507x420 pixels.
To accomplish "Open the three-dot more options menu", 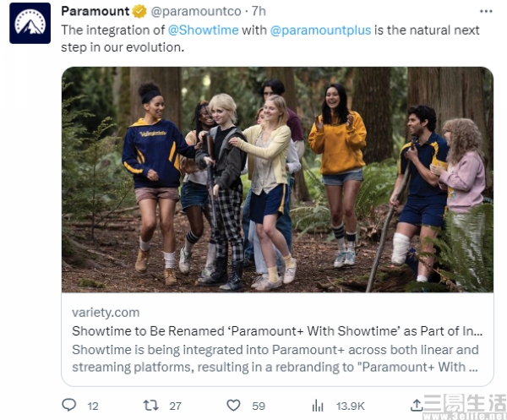I will (486, 12).
